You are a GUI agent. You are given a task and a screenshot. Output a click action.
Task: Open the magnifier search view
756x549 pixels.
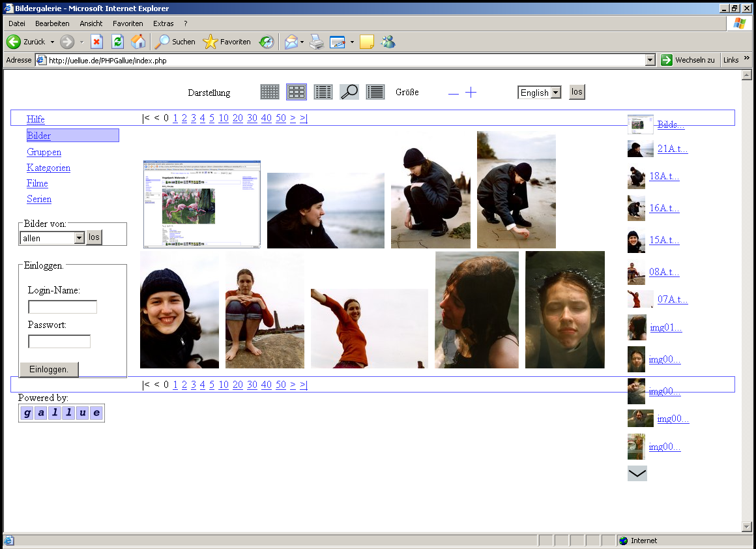pyautogui.click(x=349, y=92)
